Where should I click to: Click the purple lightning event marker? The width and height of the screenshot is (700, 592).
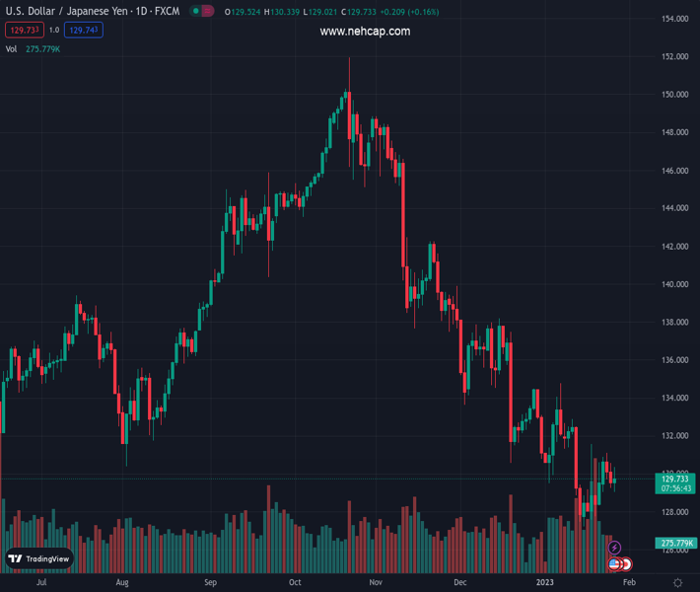pyautogui.click(x=615, y=548)
